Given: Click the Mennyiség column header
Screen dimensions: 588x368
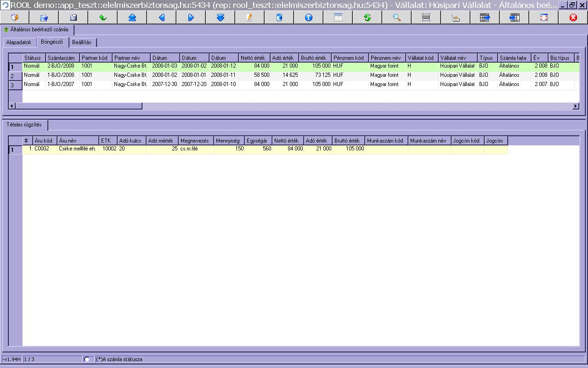Looking at the screenshot, I should [229, 141].
